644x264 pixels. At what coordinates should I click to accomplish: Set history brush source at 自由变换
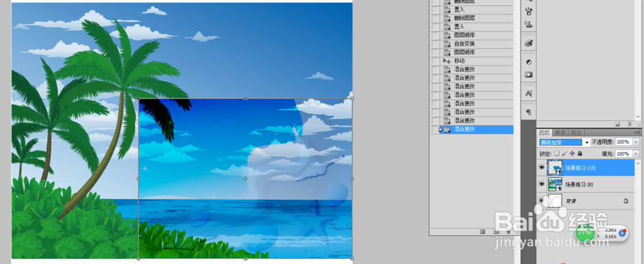tap(435, 44)
